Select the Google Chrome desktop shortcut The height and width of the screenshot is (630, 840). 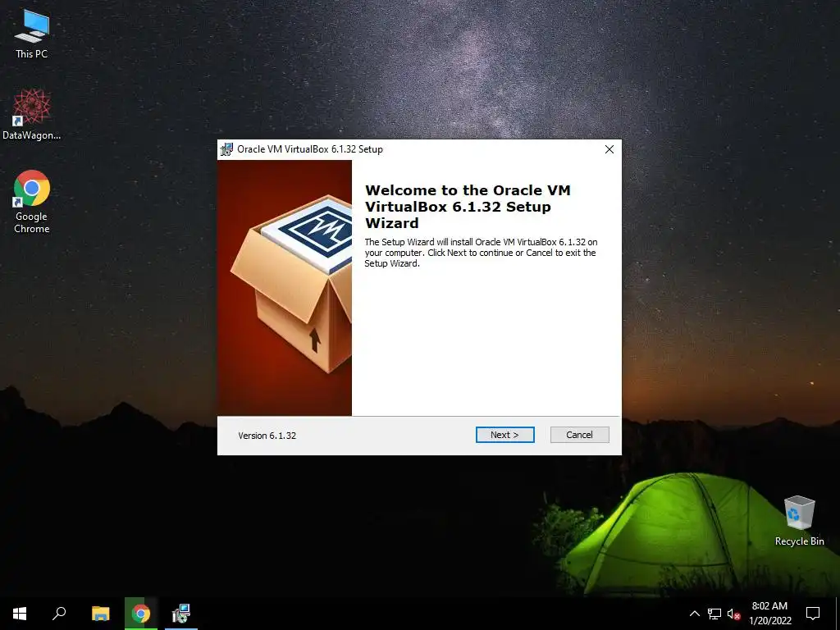32,202
